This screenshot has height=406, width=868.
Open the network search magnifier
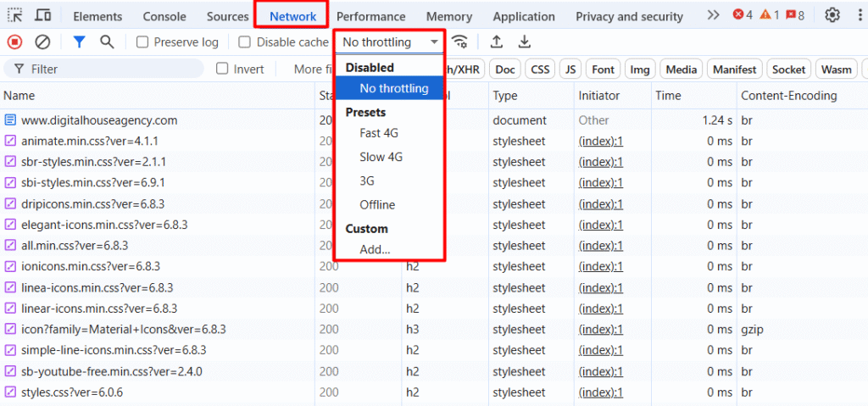(107, 42)
